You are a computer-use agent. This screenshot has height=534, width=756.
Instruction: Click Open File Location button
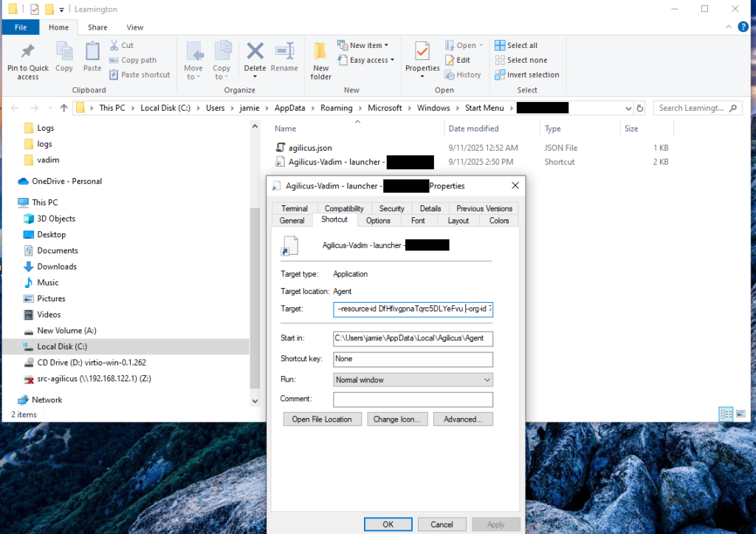[322, 420]
